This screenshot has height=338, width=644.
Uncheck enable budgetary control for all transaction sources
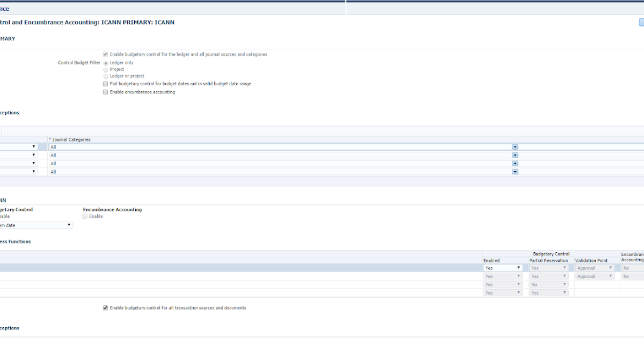point(105,307)
